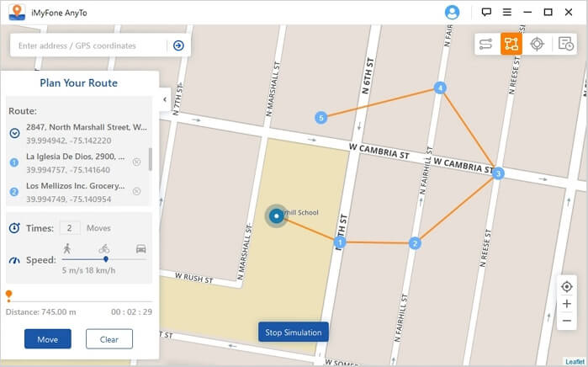The width and height of the screenshot is (588, 367).
Task: Open the feedback message icon
Action: click(486, 12)
